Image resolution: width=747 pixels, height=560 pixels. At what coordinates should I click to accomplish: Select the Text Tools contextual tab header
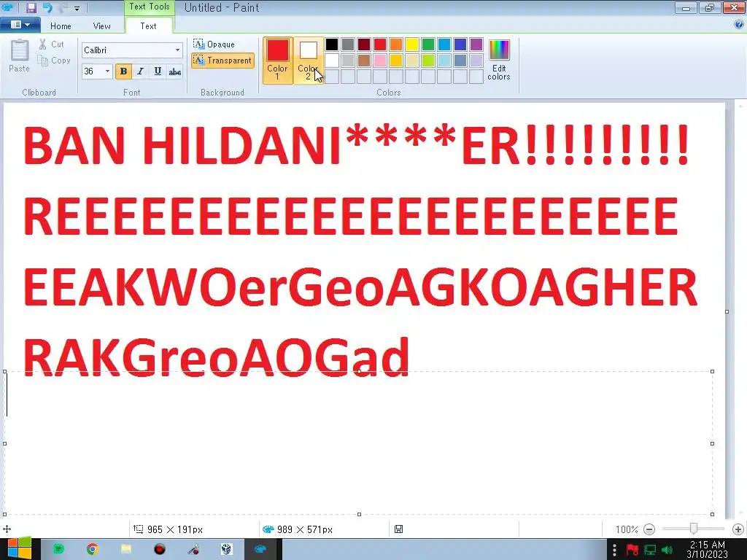click(x=149, y=7)
